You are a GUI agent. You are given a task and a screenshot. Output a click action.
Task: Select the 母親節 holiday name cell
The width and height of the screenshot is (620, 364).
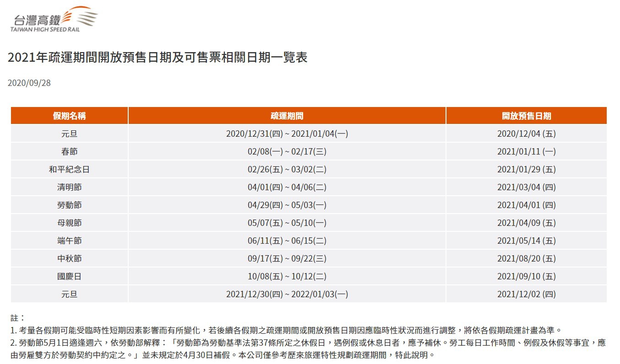[70, 223]
